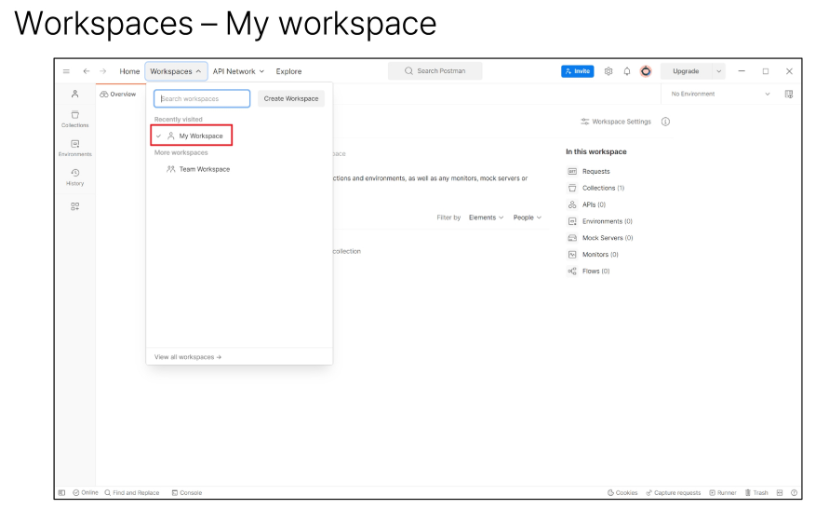Click the Online status indicator
The image size is (813, 509).
click(x=86, y=492)
